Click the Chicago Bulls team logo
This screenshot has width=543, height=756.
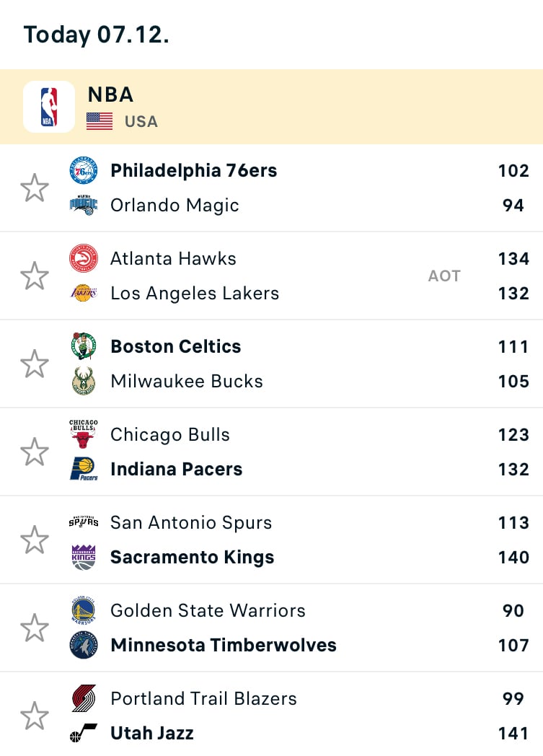[84, 434]
